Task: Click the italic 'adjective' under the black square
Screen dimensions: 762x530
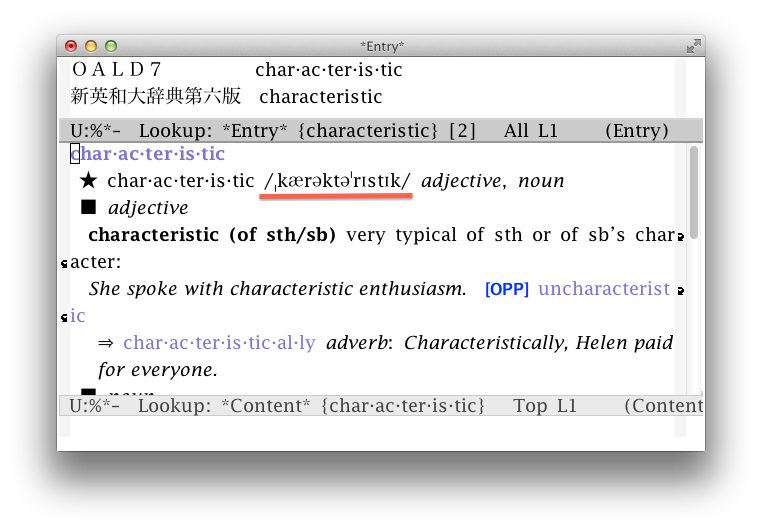Action: click(148, 208)
